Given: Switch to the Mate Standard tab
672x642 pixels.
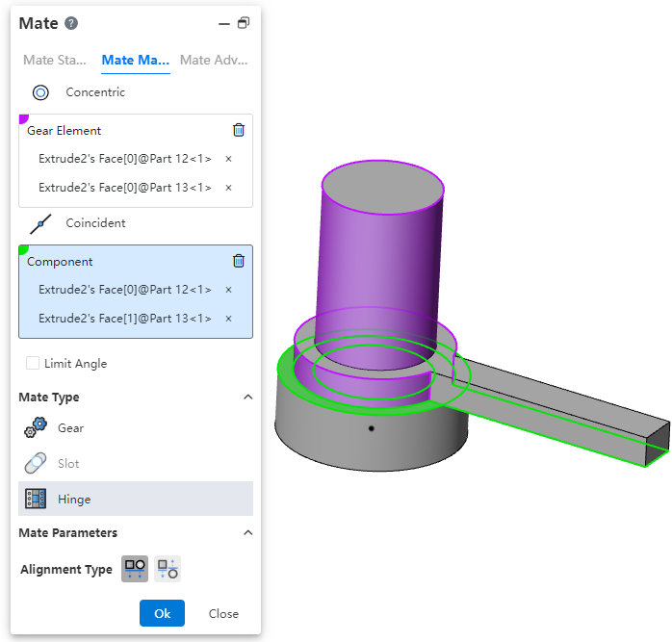Looking at the screenshot, I should pos(55,60).
